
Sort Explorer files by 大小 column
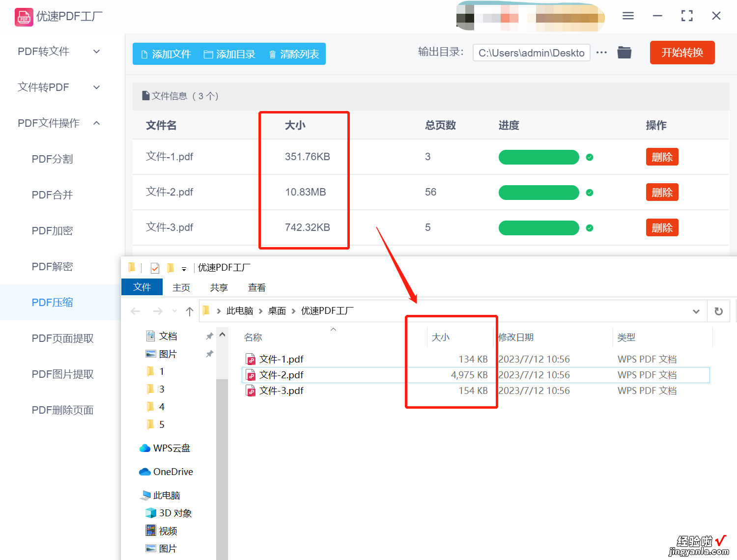pyautogui.click(x=441, y=337)
